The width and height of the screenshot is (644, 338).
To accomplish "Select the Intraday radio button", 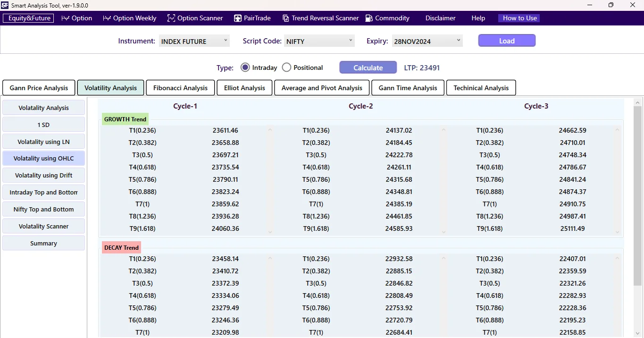I will click(245, 67).
